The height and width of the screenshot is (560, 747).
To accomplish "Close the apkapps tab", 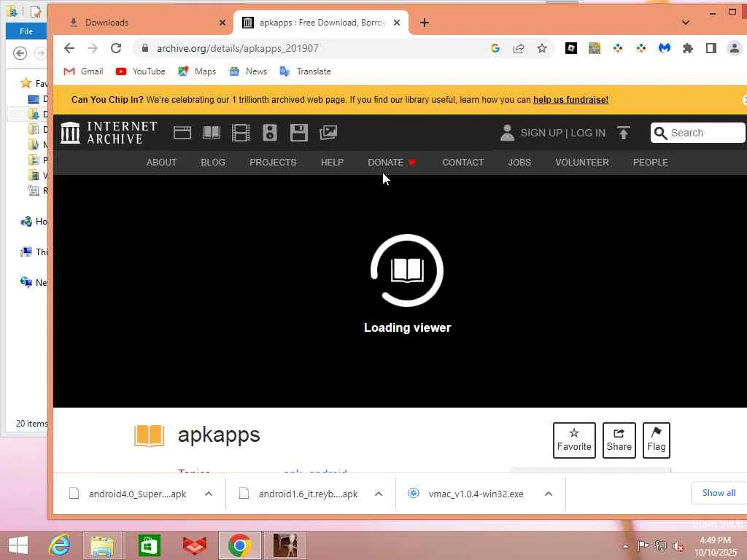I will tap(397, 23).
